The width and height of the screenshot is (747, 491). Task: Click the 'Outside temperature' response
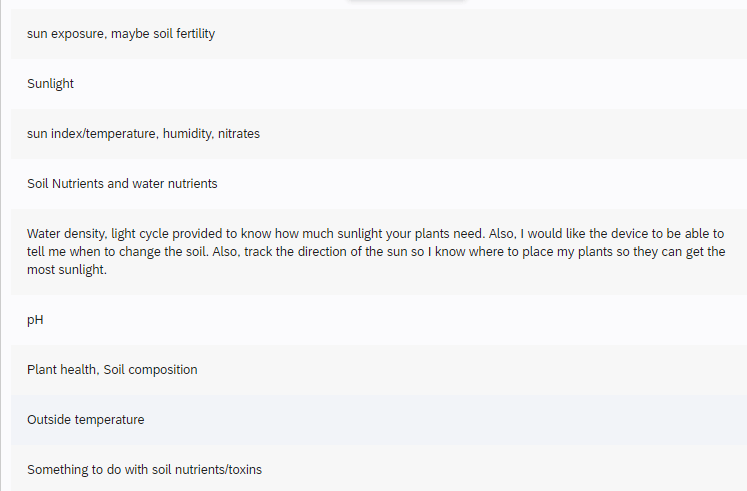(85, 420)
